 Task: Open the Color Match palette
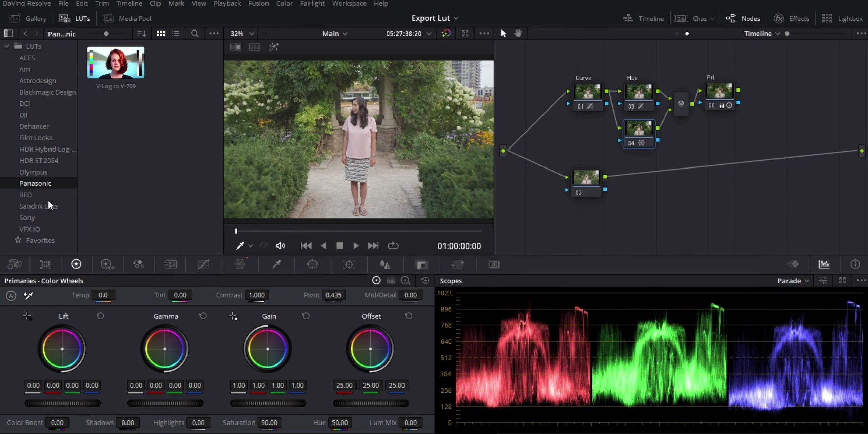(x=45, y=264)
